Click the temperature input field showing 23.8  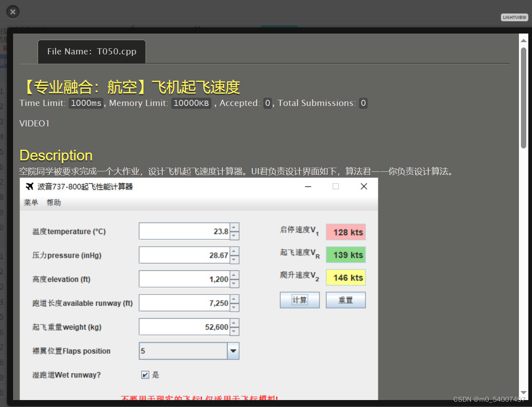[x=184, y=232]
